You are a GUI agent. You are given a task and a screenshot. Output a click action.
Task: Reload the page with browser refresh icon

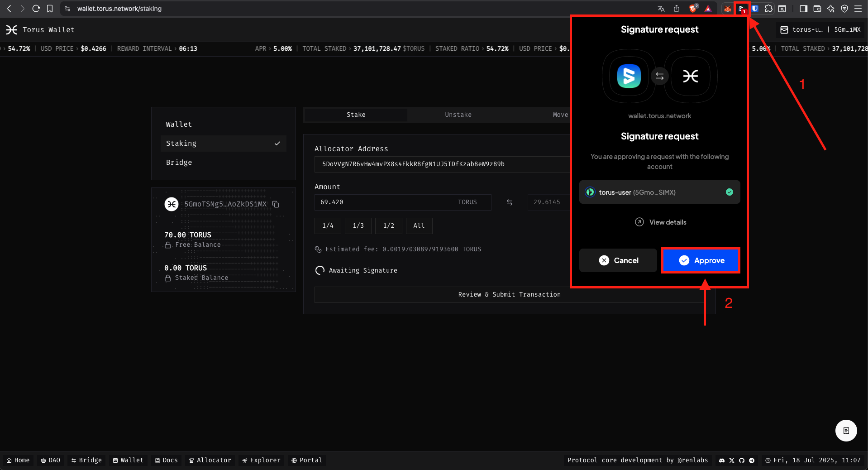coord(36,9)
